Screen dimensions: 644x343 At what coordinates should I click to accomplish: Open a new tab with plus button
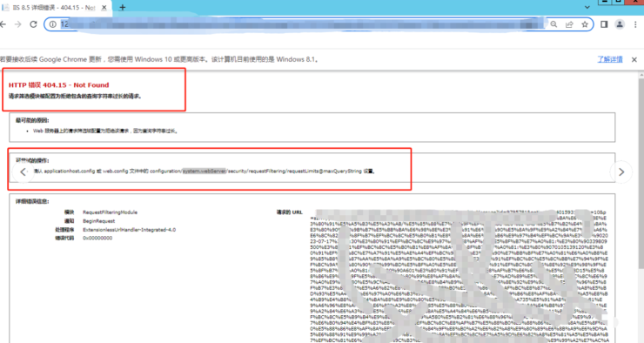[122, 7]
